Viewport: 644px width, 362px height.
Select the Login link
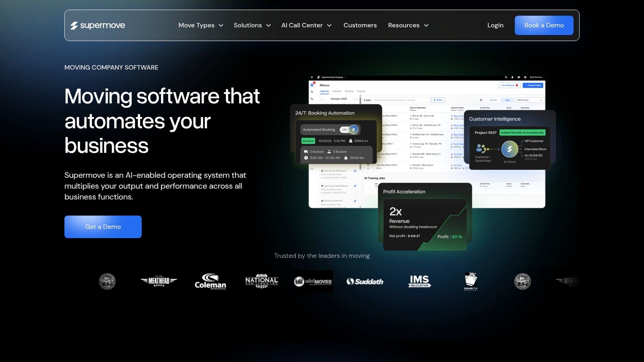(x=495, y=25)
